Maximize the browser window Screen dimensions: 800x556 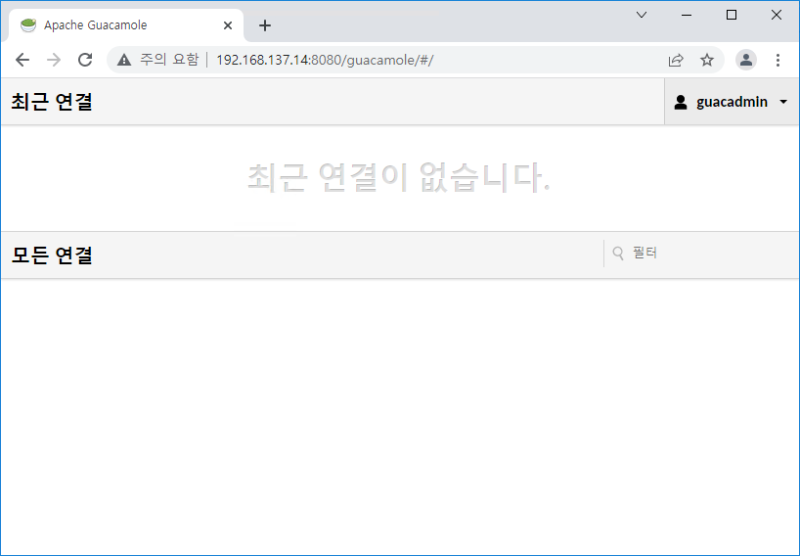(731, 15)
